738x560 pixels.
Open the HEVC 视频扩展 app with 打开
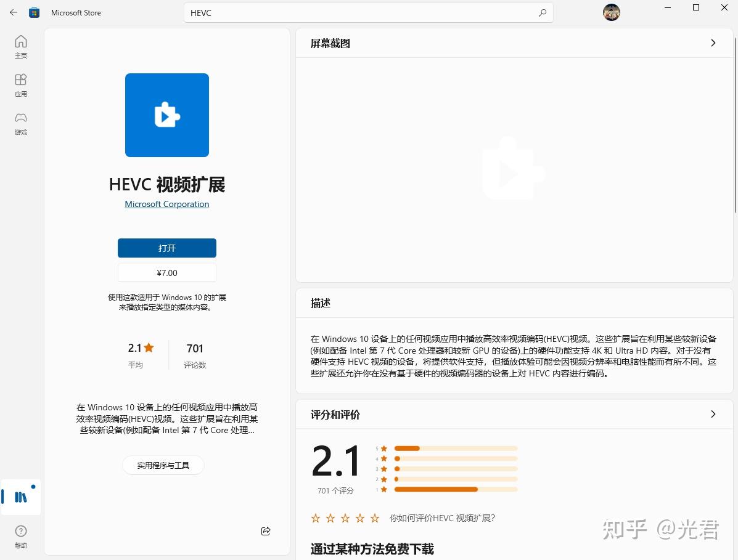166,248
